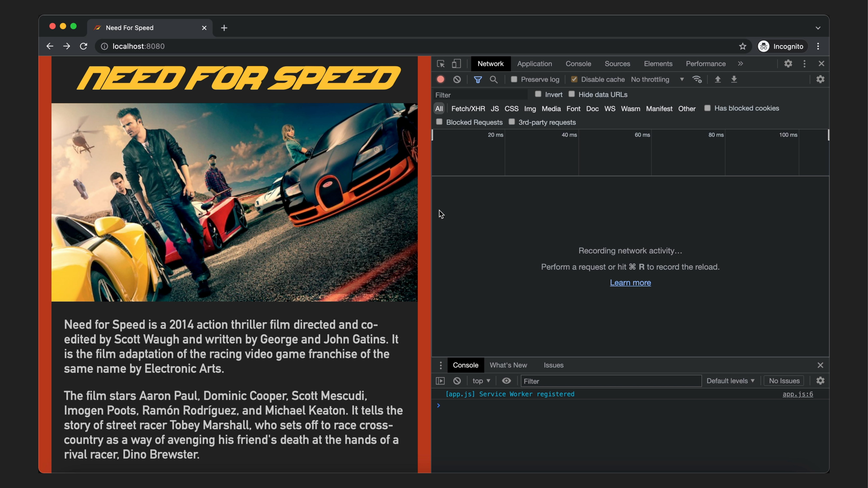Image resolution: width=868 pixels, height=488 pixels.
Task: Check Has blocked cookies
Action: 707,108
